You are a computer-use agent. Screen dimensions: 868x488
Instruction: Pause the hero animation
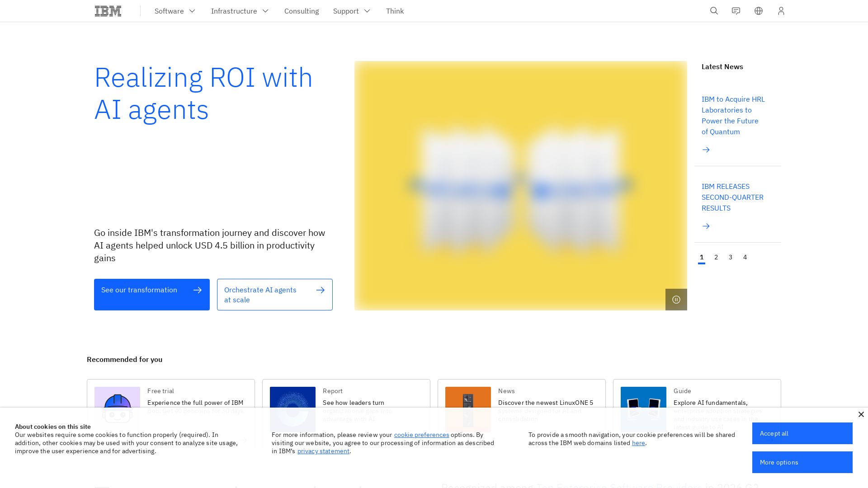tap(676, 300)
